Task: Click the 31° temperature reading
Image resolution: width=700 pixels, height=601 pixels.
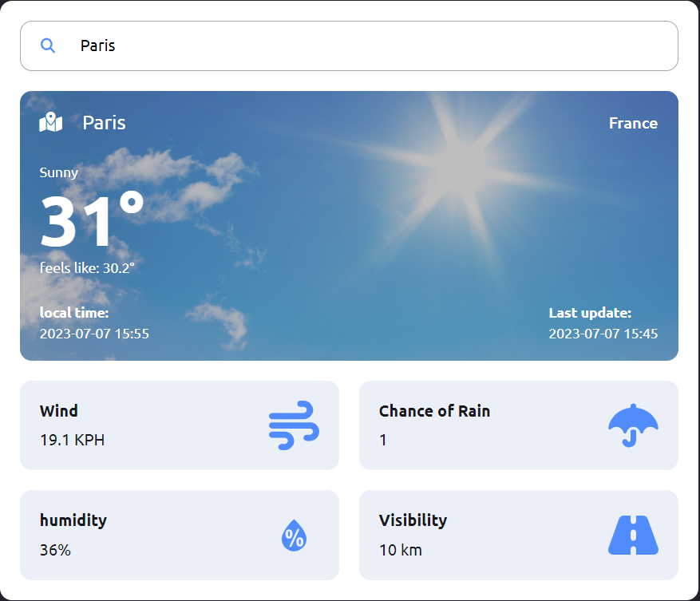Action: pyautogui.click(x=92, y=220)
